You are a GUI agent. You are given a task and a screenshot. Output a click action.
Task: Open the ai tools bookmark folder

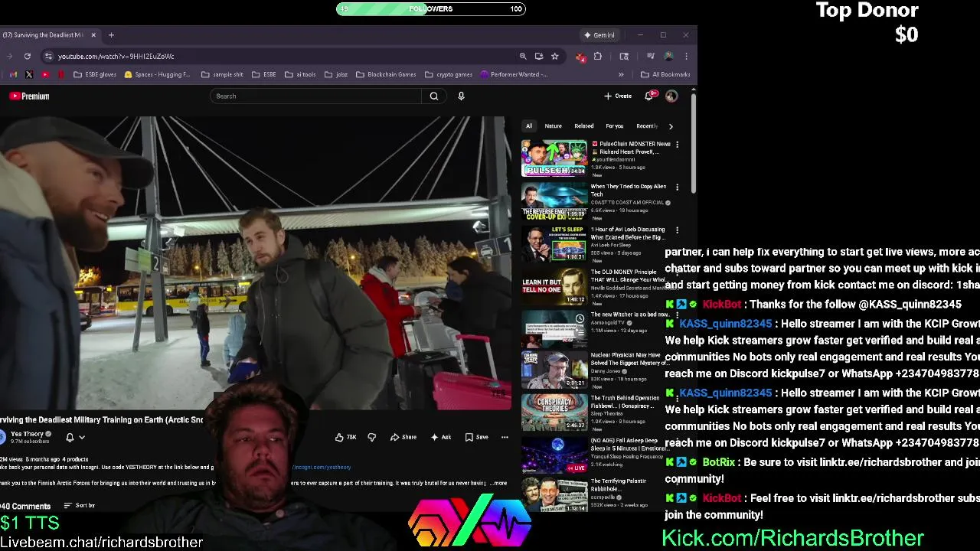(x=300, y=74)
